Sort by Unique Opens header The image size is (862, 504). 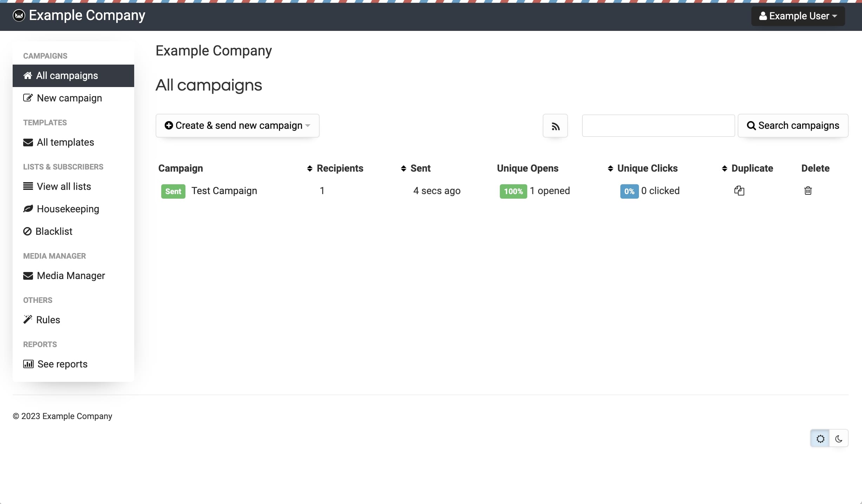(528, 168)
